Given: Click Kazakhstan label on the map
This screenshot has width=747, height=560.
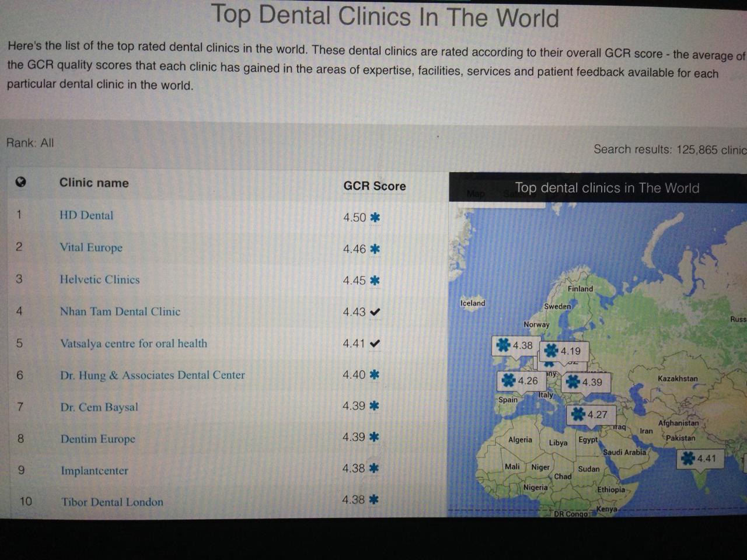Looking at the screenshot, I should (x=678, y=379).
